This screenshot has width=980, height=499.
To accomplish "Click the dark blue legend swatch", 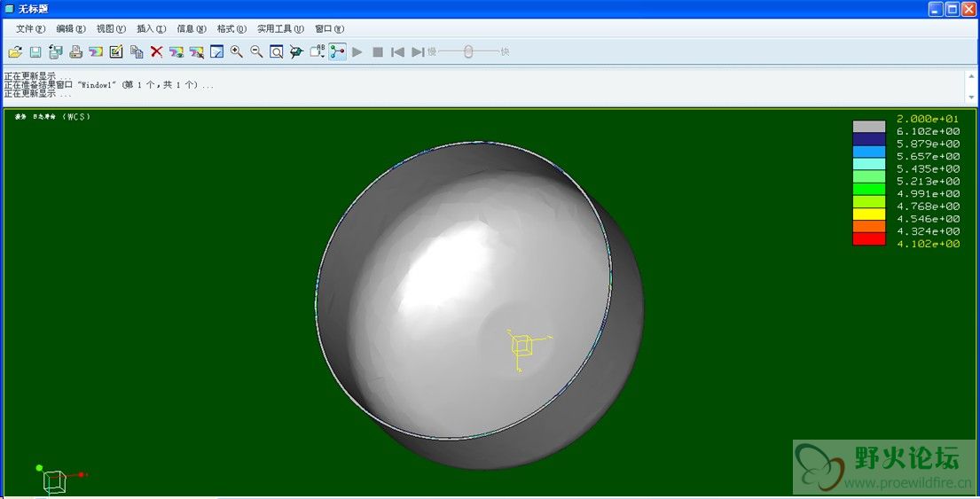I will (869, 139).
